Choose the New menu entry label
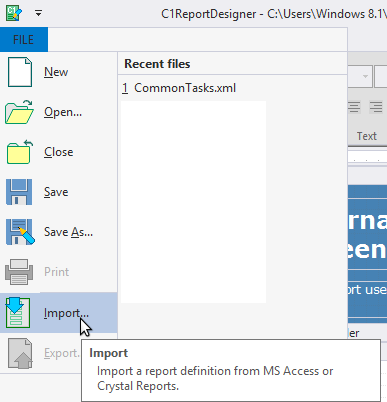The image size is (387, 402). click(56, 72)
